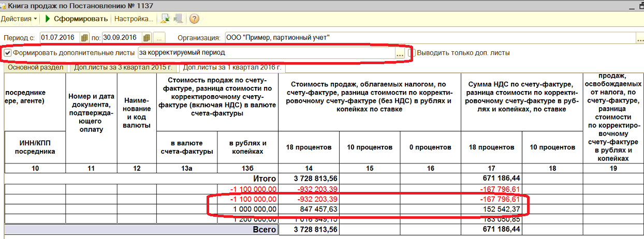
Task: Enable Выводить только доп. листы checkbox
Action: pos(412,53)
